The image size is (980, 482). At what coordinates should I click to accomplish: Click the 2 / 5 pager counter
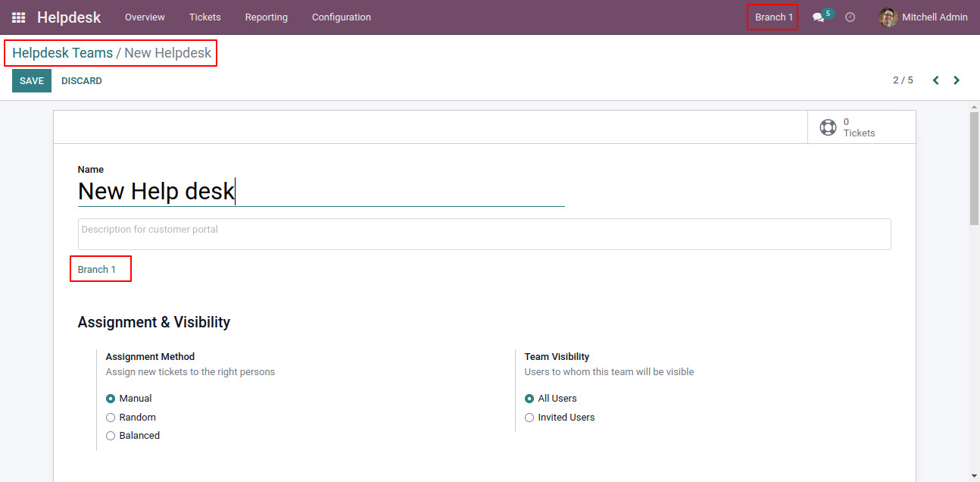[x=903, y=80]
